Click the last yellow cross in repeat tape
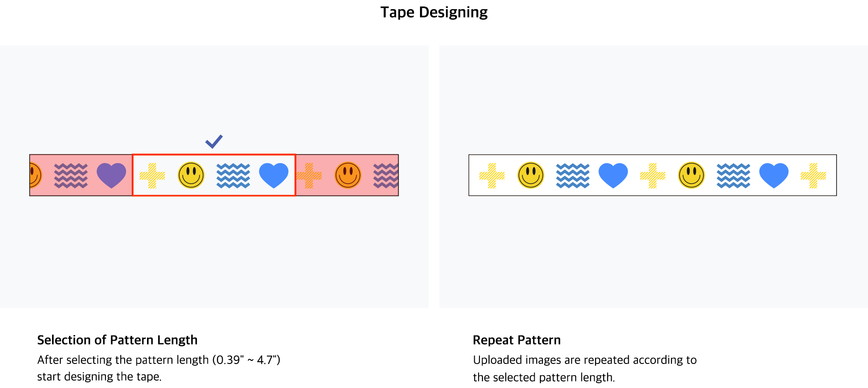Screen dimensions: 868x388 (x=813, y=176)
